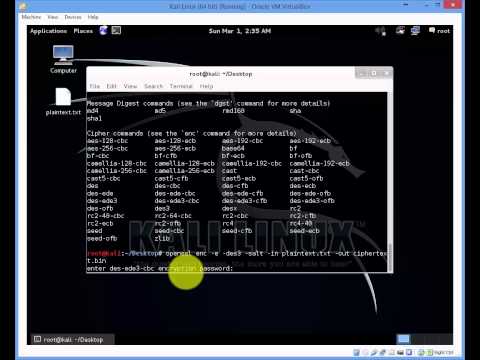Open the terminal Edit menu
The width and height of the screenshot is (480, 360).
(111, 86)
